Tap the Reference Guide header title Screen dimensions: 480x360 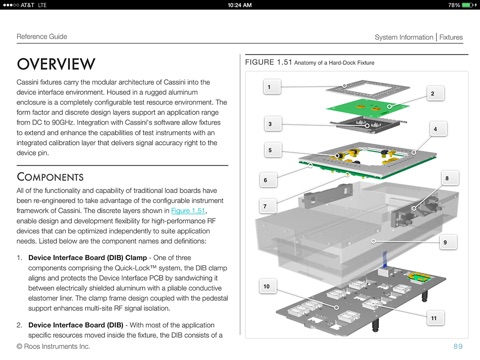tap(42, 36)
